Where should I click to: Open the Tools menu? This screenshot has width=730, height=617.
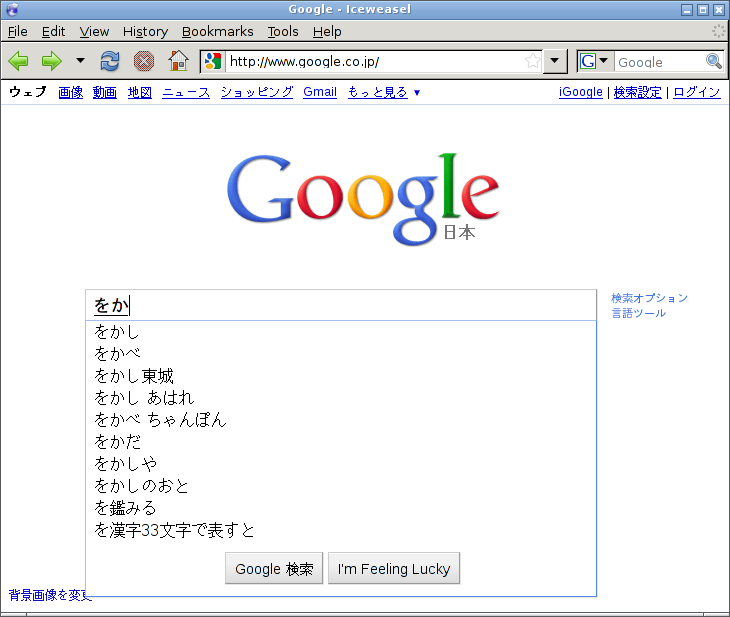(x=283, y=32)
